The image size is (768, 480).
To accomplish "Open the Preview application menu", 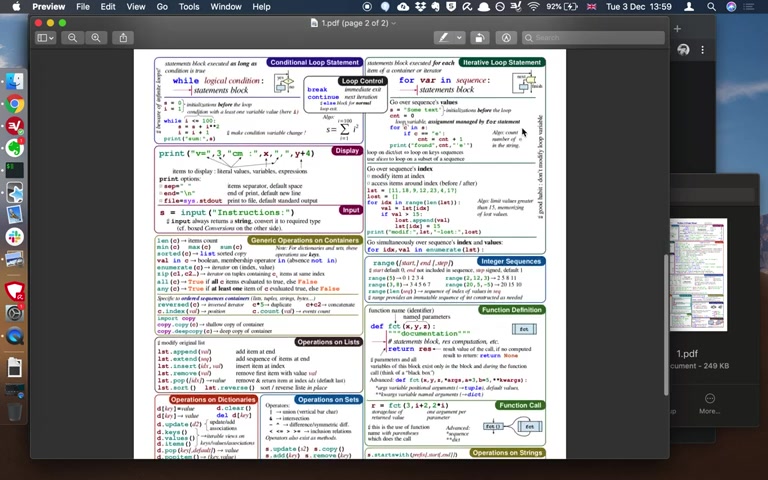I will (48, 6).
